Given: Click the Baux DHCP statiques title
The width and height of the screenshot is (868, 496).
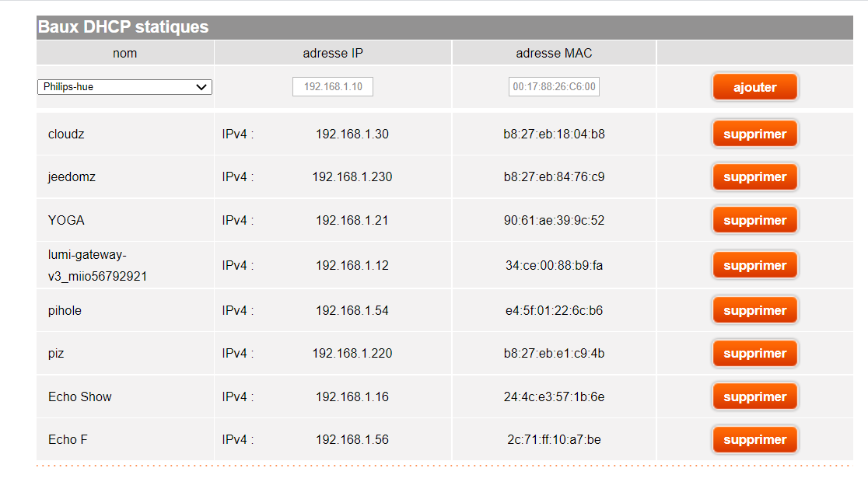Looking at the screenshot, I should pyautogui.click(x=124, y=27).
